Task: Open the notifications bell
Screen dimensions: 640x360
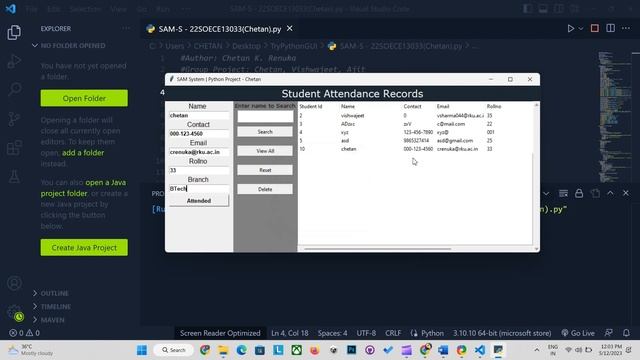Action: pos(626,333)
